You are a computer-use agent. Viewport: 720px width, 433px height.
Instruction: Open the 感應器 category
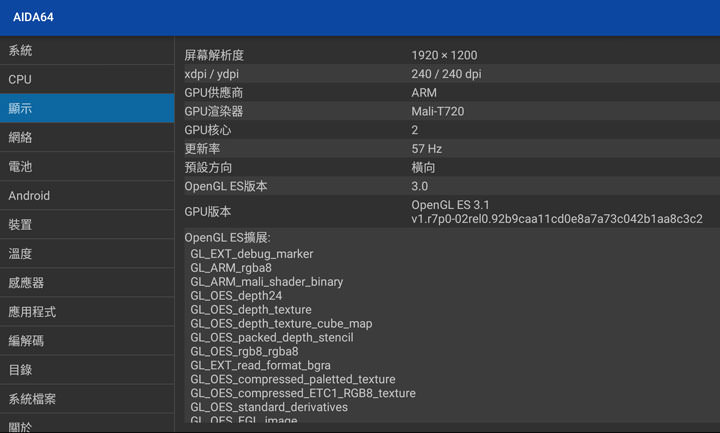[x=86, y=283]
